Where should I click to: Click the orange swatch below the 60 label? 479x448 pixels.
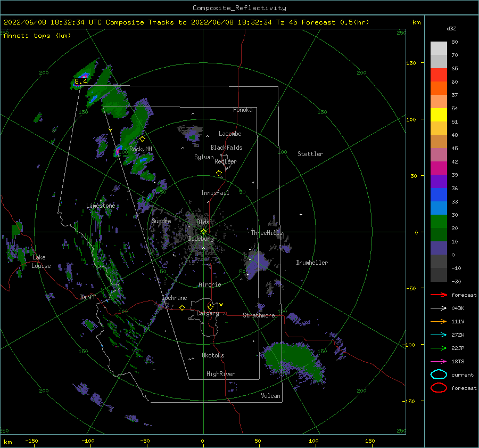(439, 88)
